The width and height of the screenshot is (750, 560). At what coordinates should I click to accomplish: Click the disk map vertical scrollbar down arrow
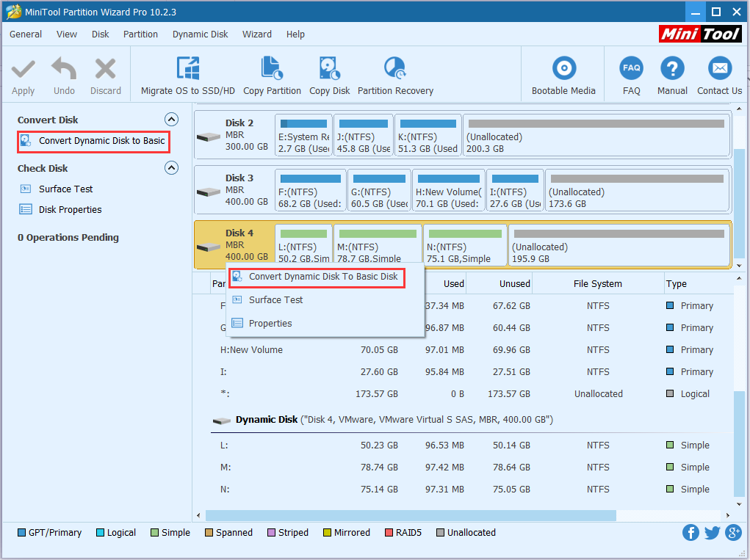coord(740,266)
